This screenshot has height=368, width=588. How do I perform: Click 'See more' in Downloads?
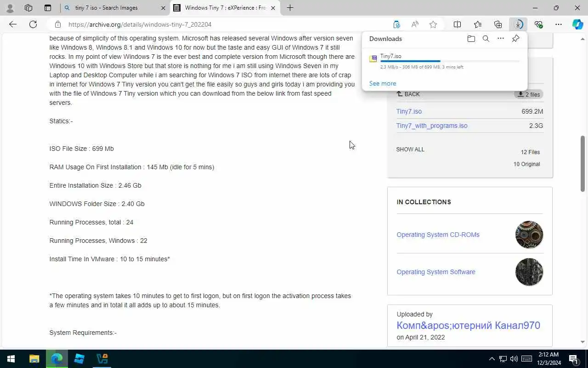pyautogui.click(x=382, y=83)
